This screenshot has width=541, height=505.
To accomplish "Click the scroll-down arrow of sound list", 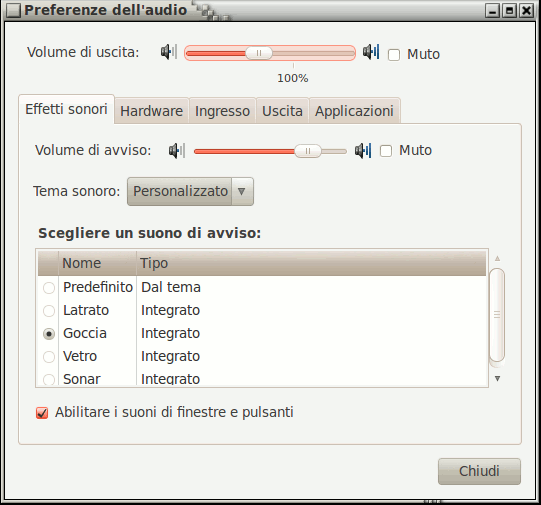I will 497,378.
